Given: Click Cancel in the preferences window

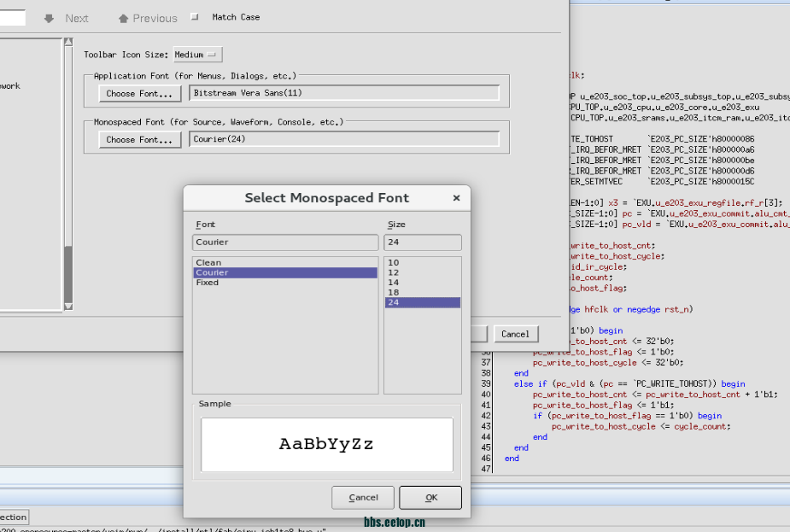Looking at the screenshot, I should click(x=515, y=334).
